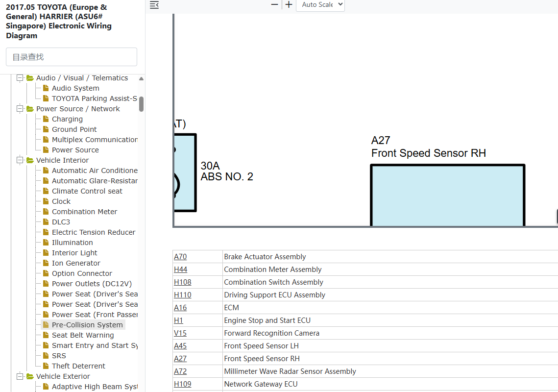
Task: Click the Illumination page icon
Action: coord(46,242)
